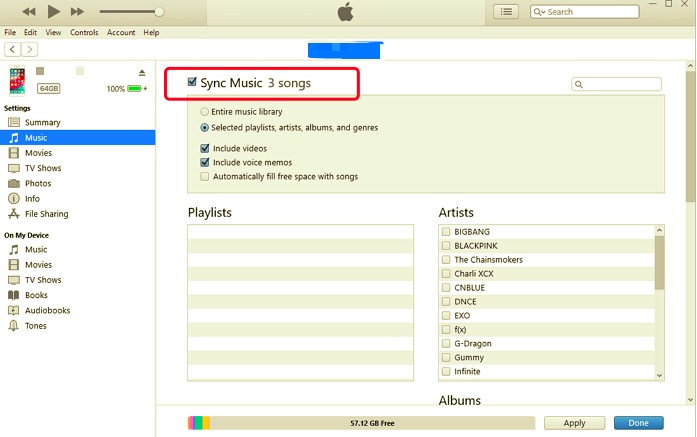Click the battery status icon
Image resolution: width=697 pixels, height=437 pixels.
(134, 88)
